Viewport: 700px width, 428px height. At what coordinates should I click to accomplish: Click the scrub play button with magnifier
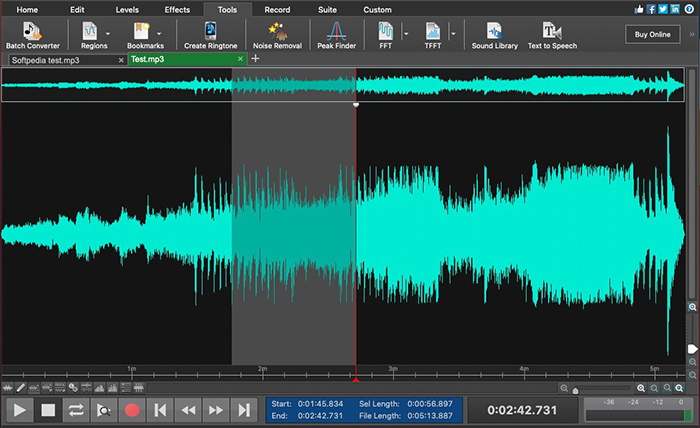[104, 410]
